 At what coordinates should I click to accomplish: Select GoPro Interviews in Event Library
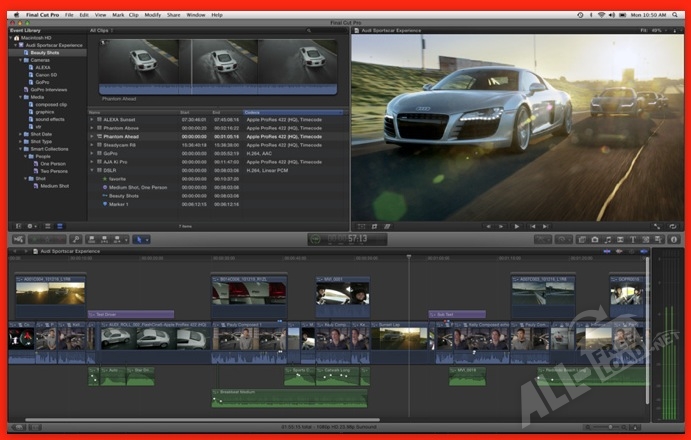coord(50,88)
